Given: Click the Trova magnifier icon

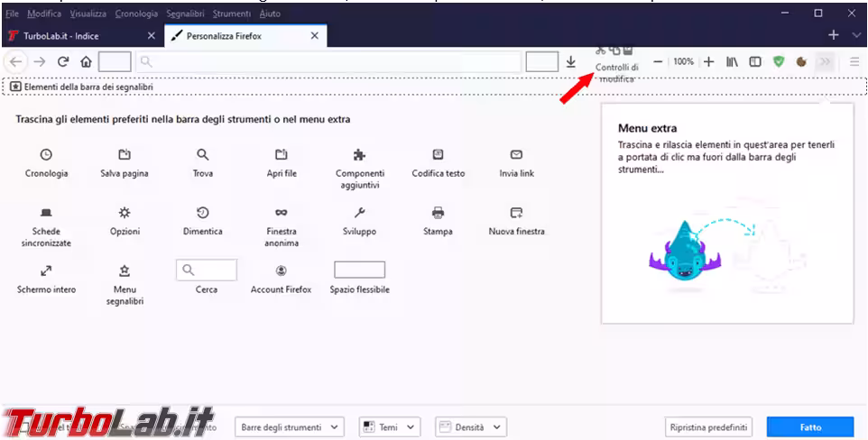Looking at the screenshot, I should click(203, 154).
